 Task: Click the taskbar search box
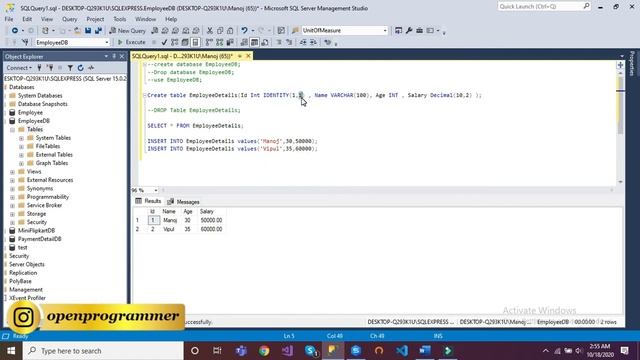[x=103, y=351]
